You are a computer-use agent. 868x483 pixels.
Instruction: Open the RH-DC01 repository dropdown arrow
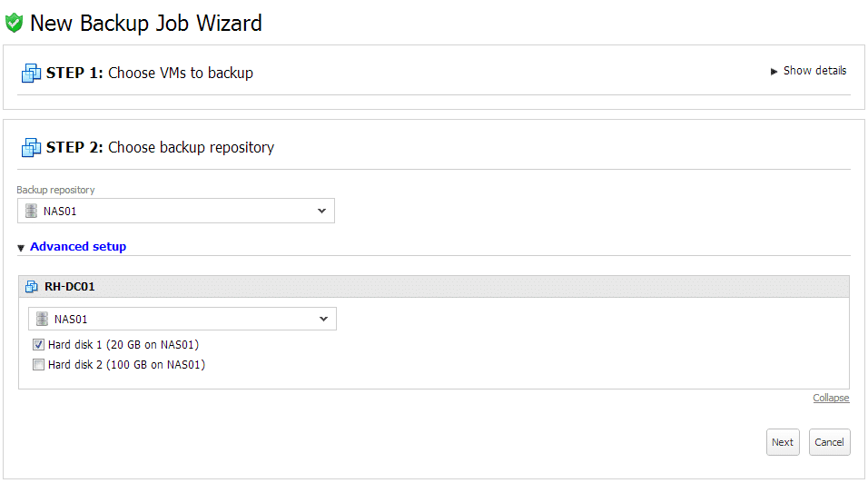point(324,320)
